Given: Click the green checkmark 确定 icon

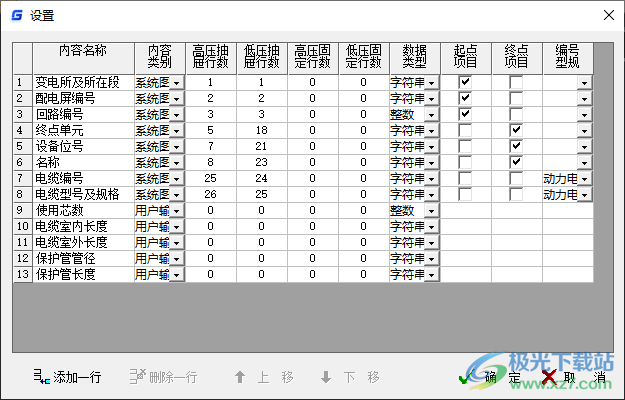Looking at the screenshot, I should click(465, 377).
